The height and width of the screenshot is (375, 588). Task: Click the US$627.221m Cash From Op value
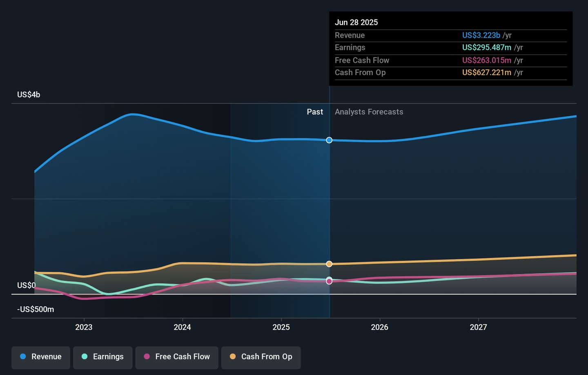coord(486,73)
